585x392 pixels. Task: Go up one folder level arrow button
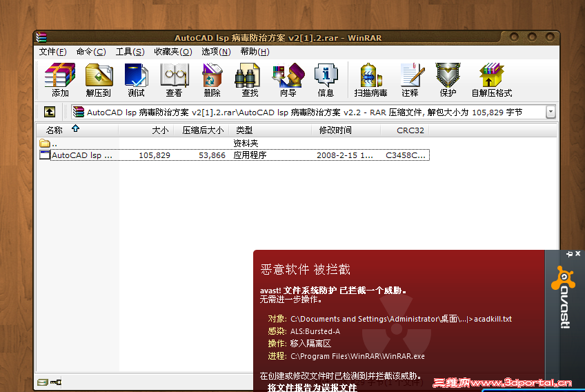point(50,112)
